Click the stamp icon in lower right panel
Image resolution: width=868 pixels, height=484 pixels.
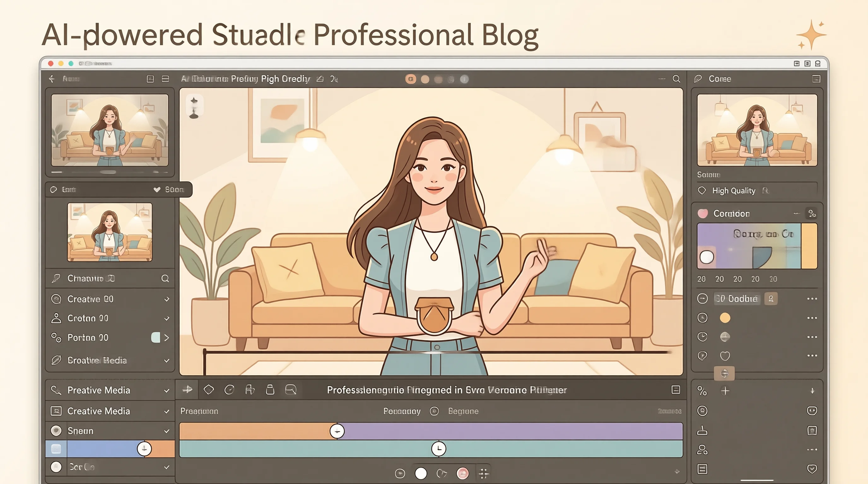point(702,430)
